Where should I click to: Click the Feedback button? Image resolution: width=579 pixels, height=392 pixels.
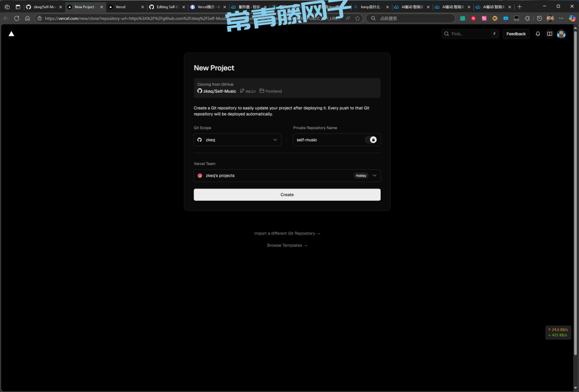tap(516, 34)
